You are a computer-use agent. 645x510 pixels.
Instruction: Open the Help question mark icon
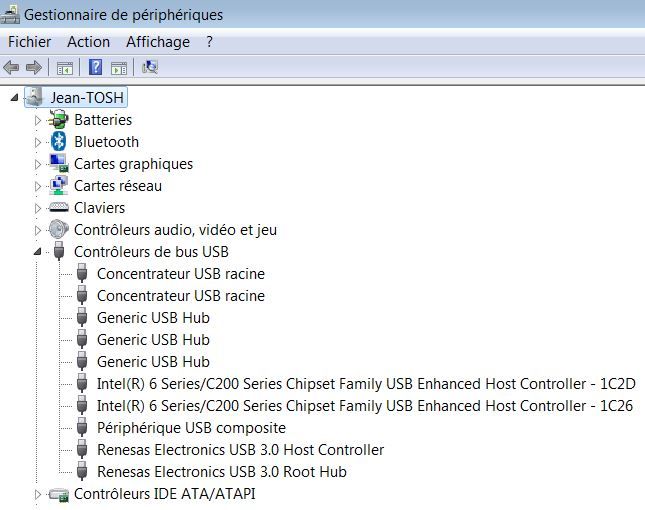tap(95, 67)
